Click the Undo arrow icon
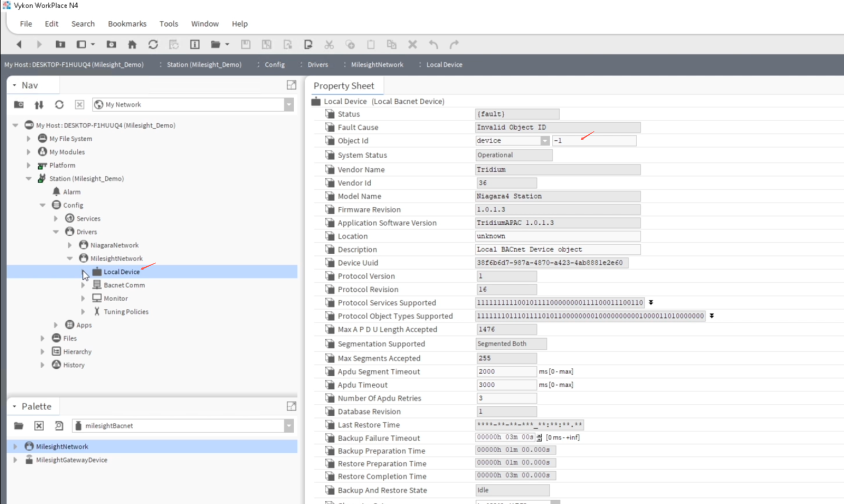 coord(433,45)
